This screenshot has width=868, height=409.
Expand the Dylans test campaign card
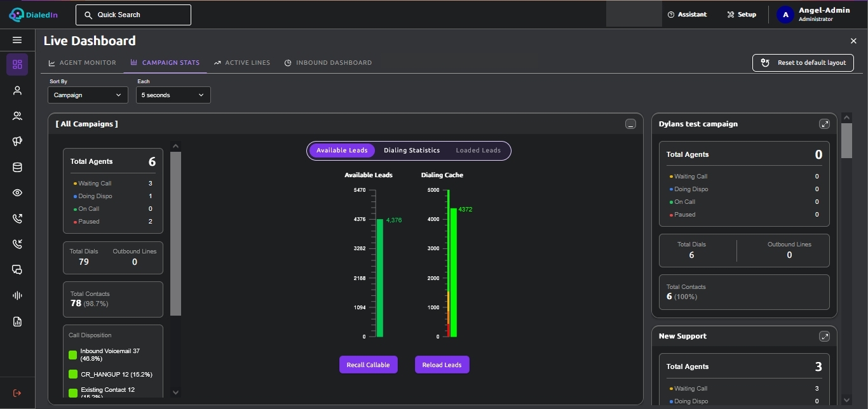(824, 124)
